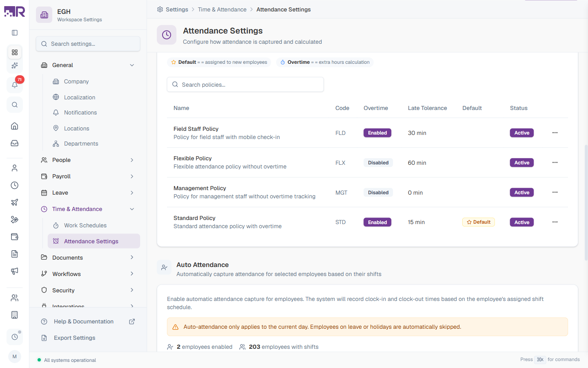Screen dimensions: 588x368
Task: Expand the Leave section
Action: 88,193
